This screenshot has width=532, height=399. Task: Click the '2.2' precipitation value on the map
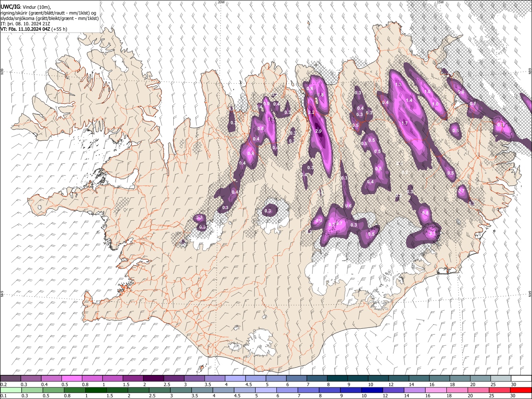pyautogui.click(x=311, y=113)
